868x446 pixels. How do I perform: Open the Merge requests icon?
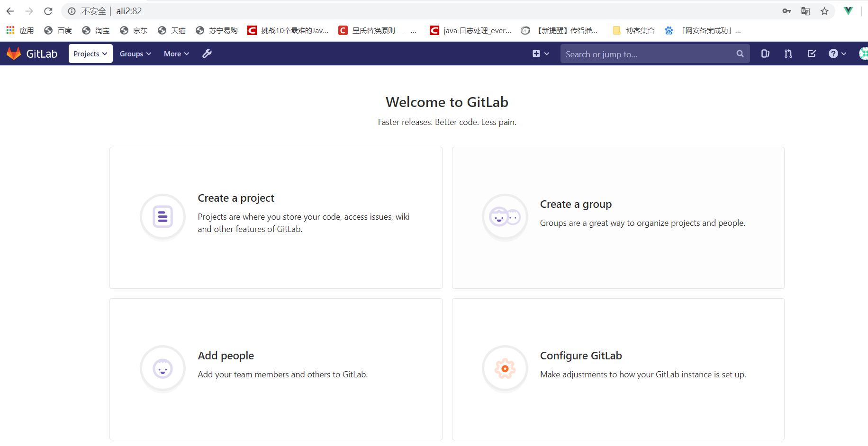tap(788, 54)
